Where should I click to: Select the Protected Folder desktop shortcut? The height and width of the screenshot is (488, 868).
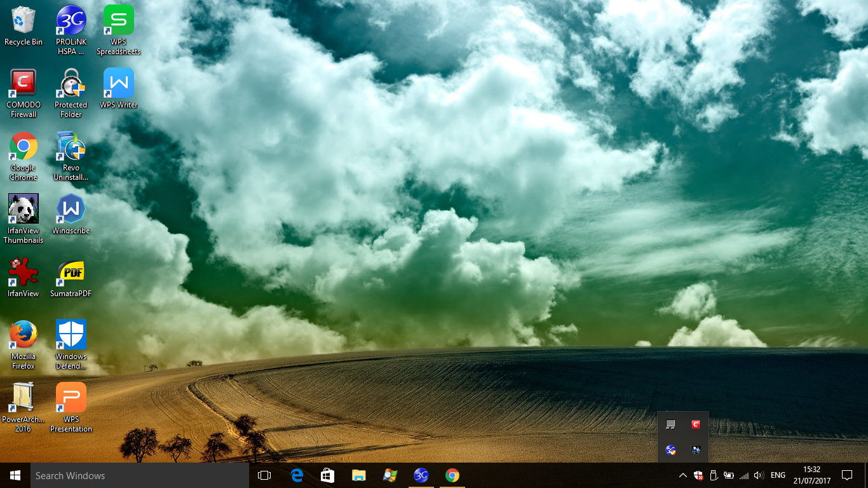pyautogui.click(x=71, y=93)
